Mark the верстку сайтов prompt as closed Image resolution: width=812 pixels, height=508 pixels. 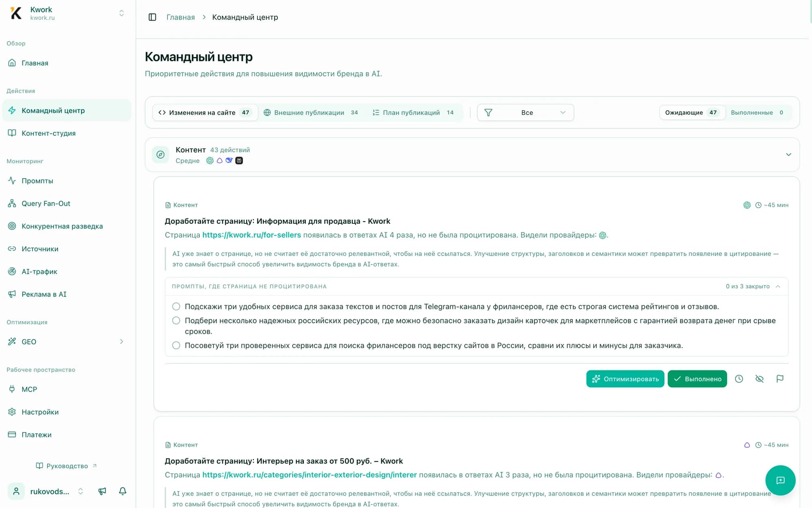tap(176, 345)
